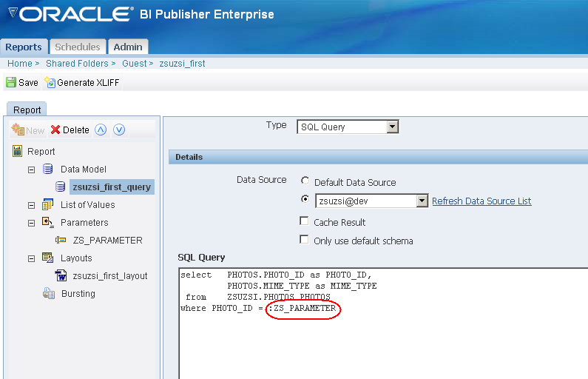
Task: Click Refresh Data Source List link
Action: click(481, 201)
